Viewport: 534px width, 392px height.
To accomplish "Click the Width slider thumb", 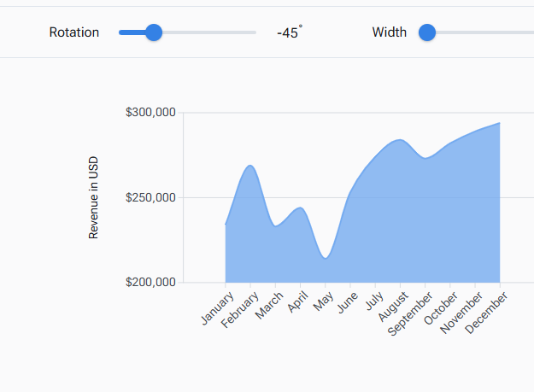I will click(x=427, y=32).
